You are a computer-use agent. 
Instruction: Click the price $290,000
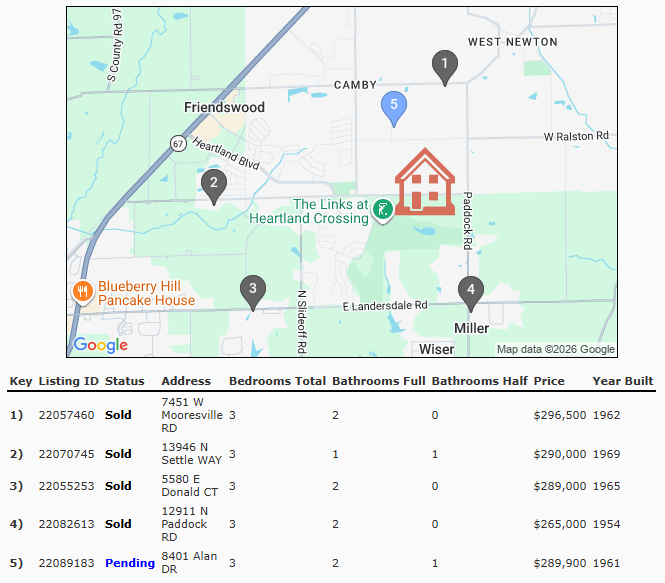(560, 454)
